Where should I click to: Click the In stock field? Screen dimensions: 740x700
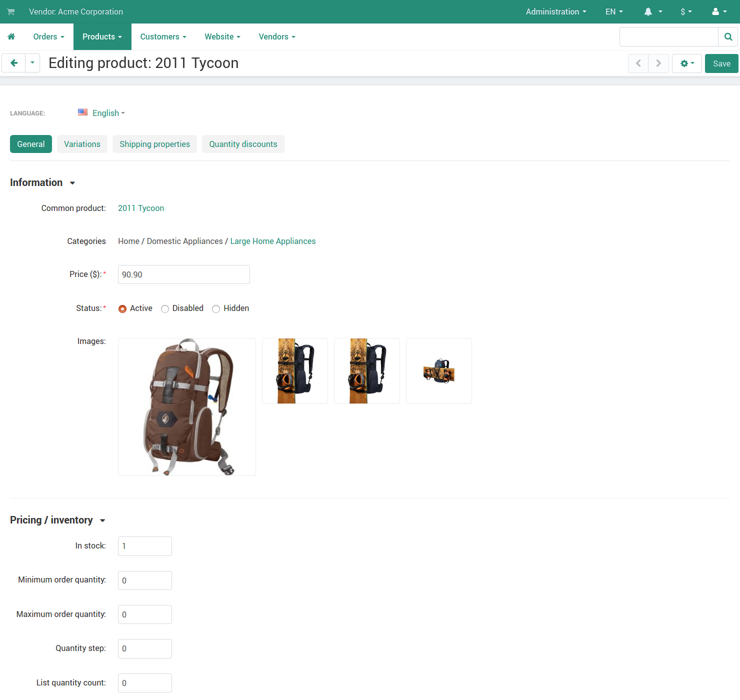click(x=145, y=546)
